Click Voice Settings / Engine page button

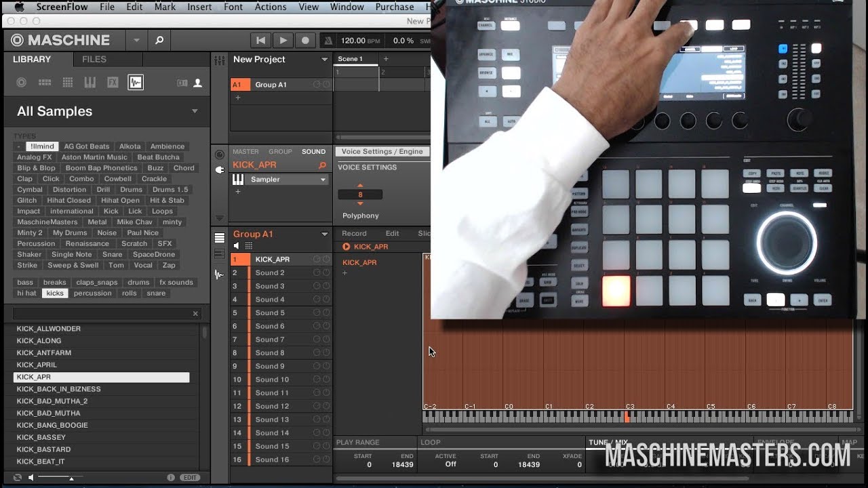coord(382,152)
